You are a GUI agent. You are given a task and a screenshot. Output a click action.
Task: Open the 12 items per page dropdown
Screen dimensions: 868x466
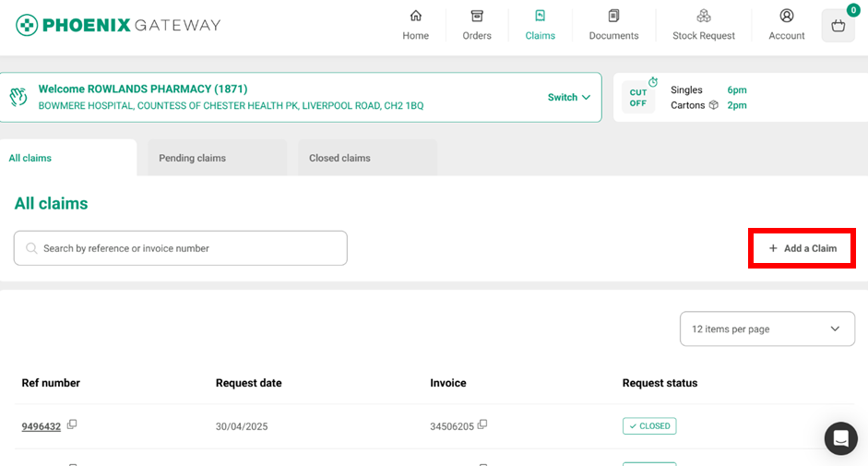pyautogui.click(x=767, y=329)
